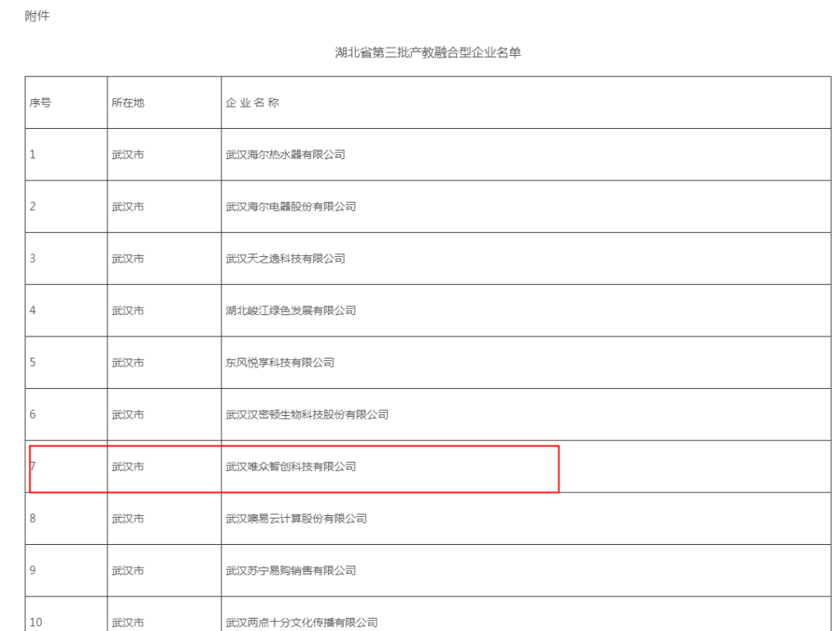This screenshot has height=631, width=840.
Task: Click 武汉市 location in row 3
Action: [128, 258]
